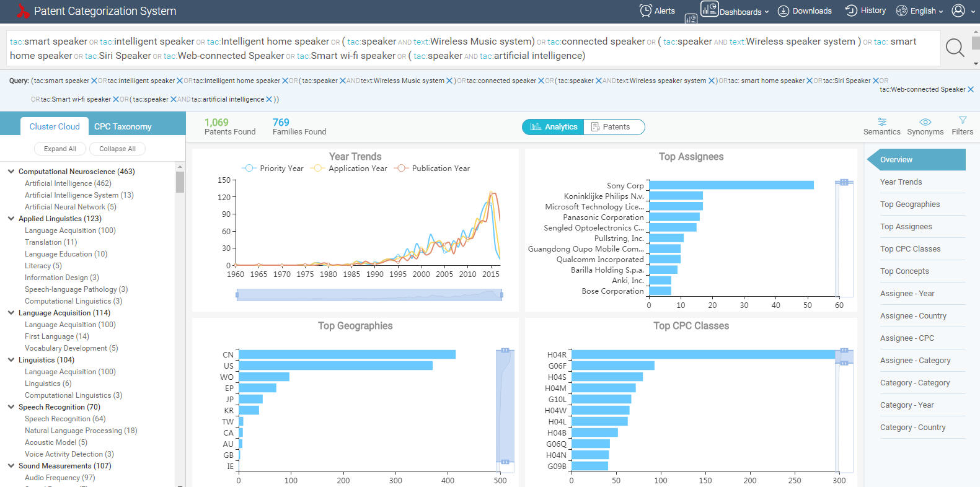The width and height of the screenshot is (980, 487).
Task: Open the Semantics panel icon
Action: click(x=881, y=122)
